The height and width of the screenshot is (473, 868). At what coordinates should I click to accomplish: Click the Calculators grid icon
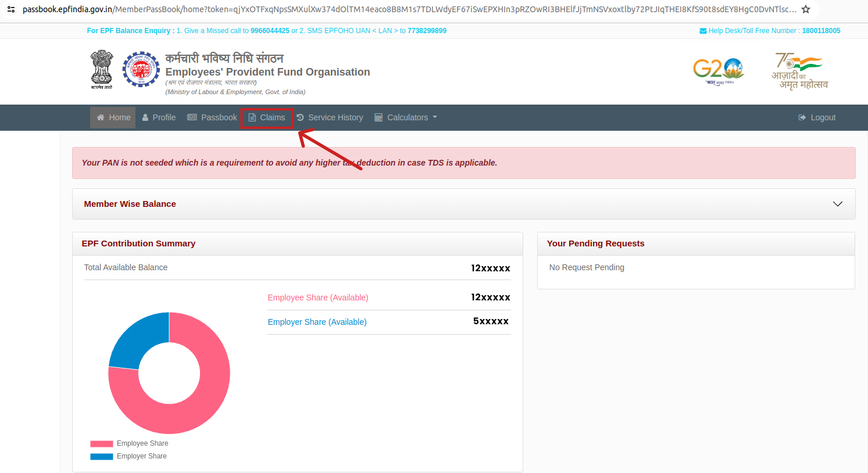(x=378, y=117)
